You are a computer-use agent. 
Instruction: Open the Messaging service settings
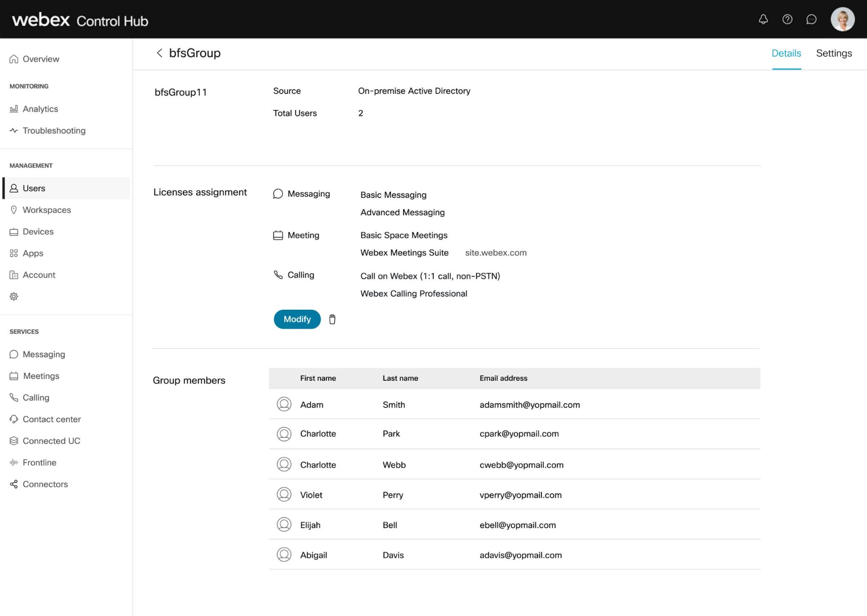pyautogui.click(x=44, y=354)
